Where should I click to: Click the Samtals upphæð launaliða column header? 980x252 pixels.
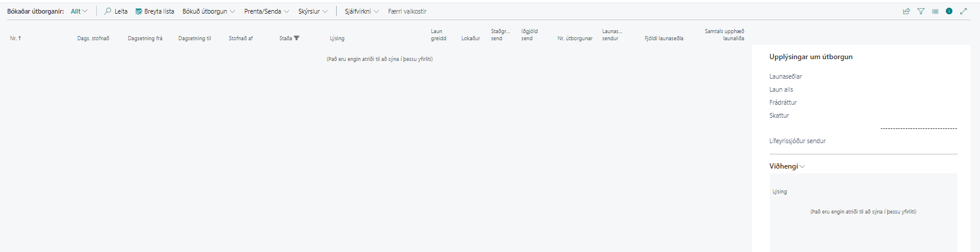724,35
